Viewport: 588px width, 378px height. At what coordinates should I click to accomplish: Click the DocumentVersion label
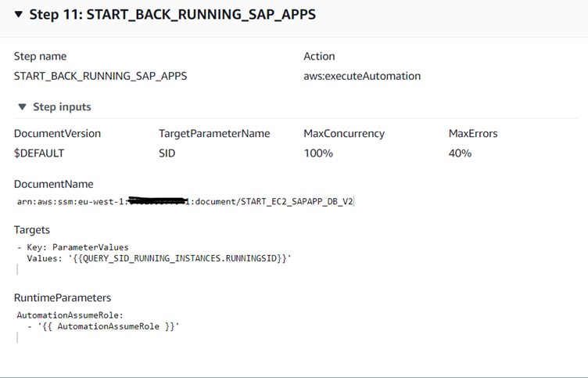click(57, 134)
